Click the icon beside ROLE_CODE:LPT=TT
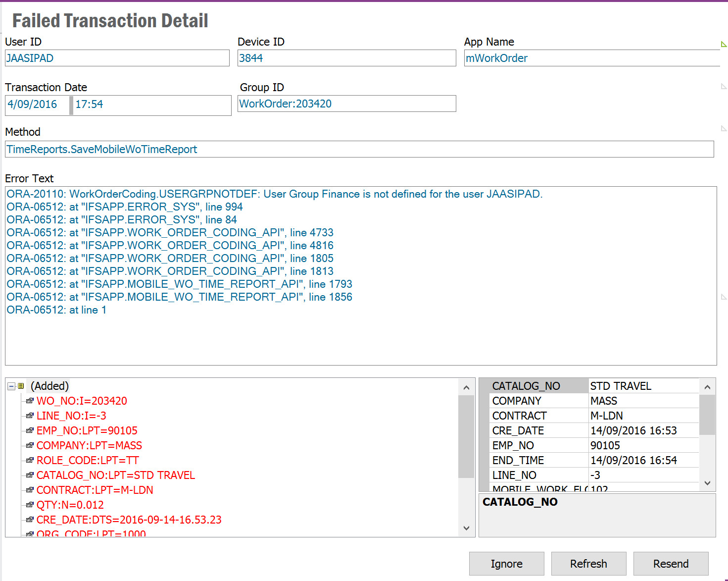 [x=30, y=460]
